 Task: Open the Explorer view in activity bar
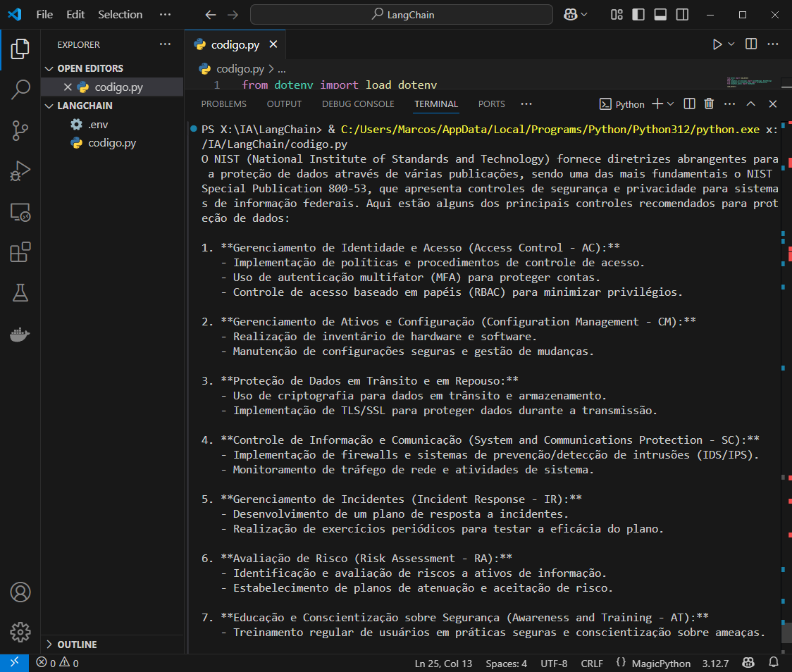coord(20,49)
